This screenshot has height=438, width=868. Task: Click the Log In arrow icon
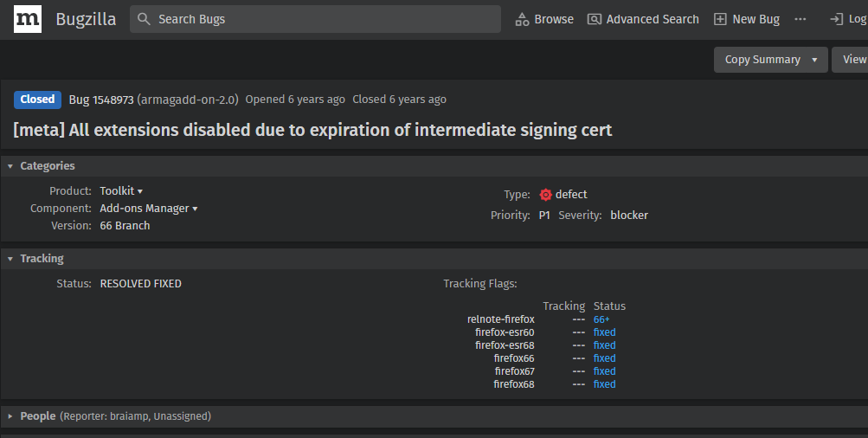836,19
